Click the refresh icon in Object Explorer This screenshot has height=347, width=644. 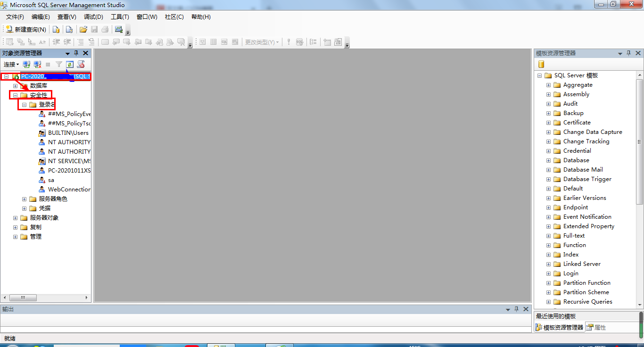70,64
